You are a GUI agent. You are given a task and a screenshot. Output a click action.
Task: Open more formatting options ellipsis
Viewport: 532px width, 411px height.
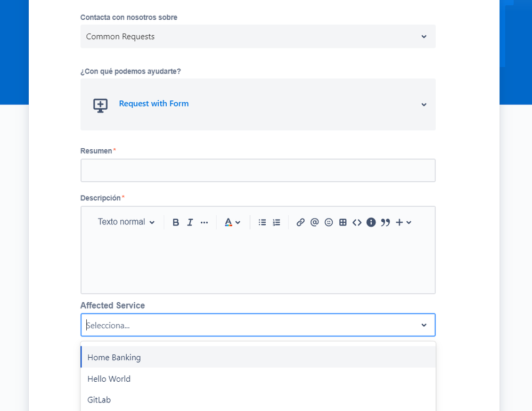(204, 222)
